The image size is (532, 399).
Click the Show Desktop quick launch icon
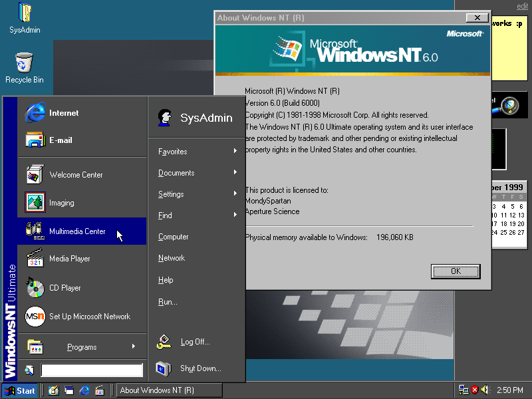pos(69,390)
